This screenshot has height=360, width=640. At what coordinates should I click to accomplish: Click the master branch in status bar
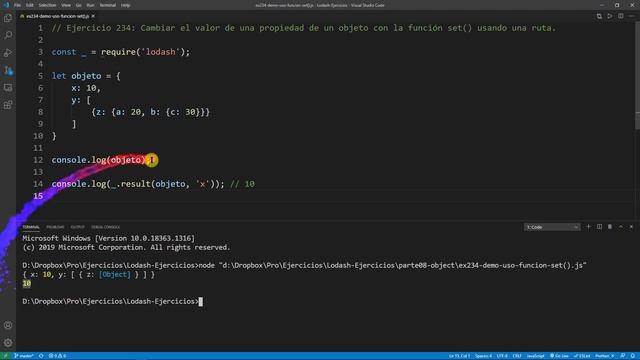point(24,356)
